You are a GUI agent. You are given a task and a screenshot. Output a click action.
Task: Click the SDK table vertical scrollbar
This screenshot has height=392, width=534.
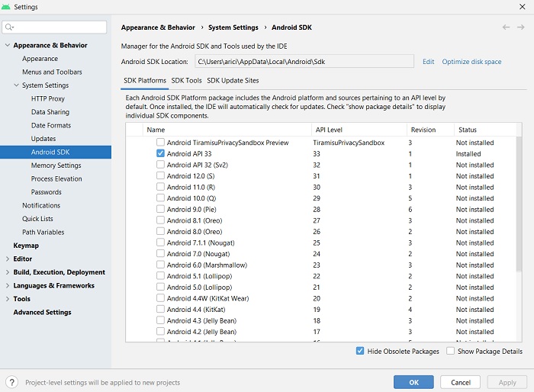[519, 204]
